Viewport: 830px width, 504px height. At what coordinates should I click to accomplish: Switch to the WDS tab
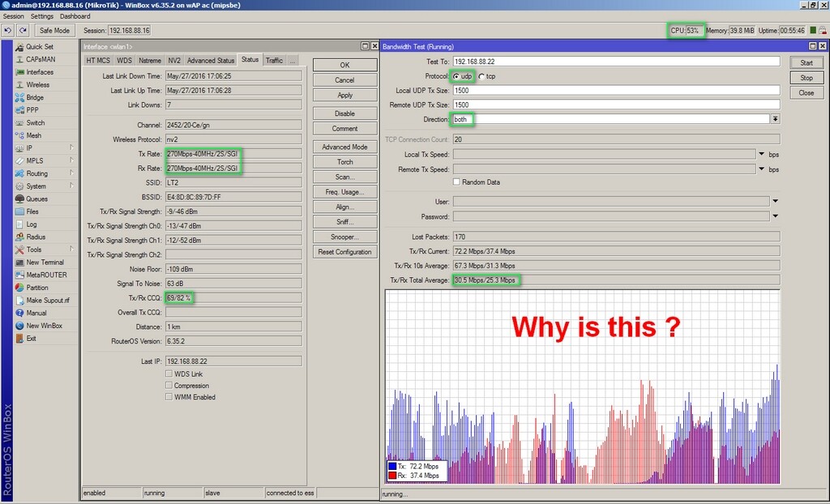[x=124, y=60]
